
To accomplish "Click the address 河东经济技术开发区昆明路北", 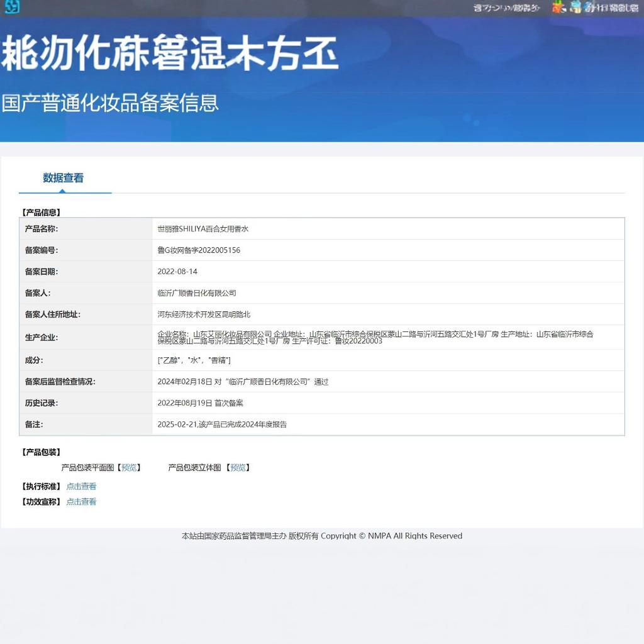I will 204,314.
